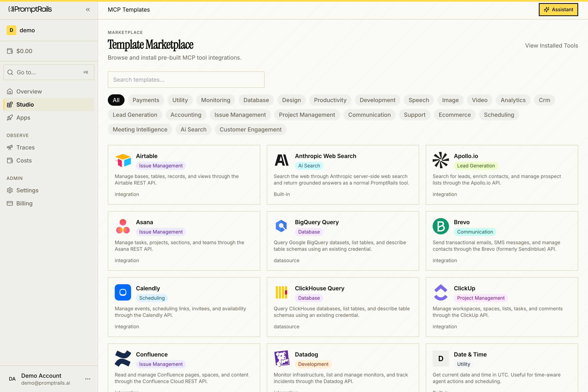Click the Billing card icon
Image resolution: width=588 pixels, height=392 pixels.
click(x=10, y=203)
